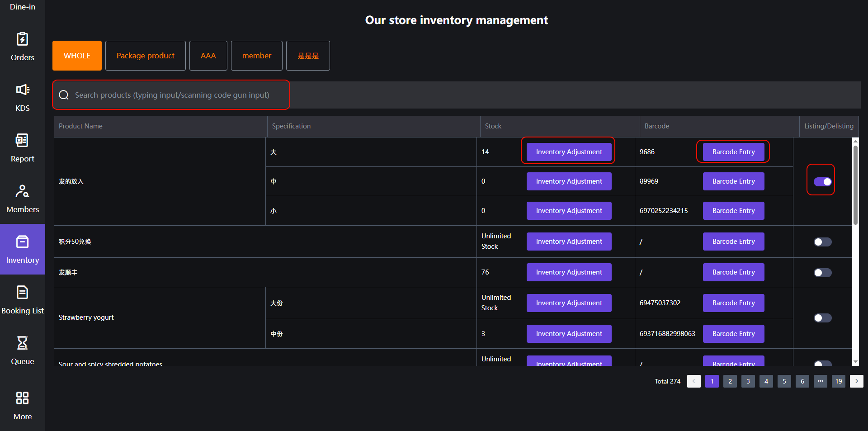Select the Inventory sidebar icon
The height and width of the screenshot is (431, 868).
[22, 242]
